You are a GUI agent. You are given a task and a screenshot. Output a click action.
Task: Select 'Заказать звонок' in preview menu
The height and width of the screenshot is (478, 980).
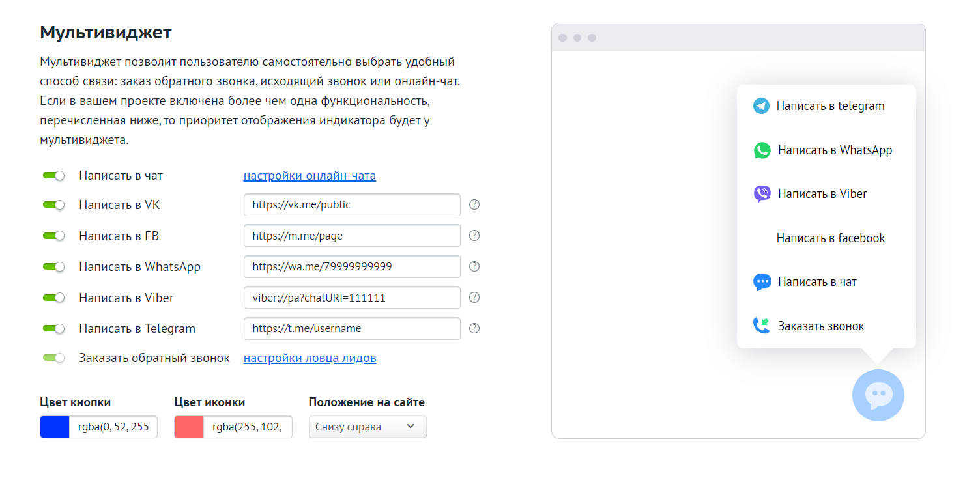tap(820, 326)
